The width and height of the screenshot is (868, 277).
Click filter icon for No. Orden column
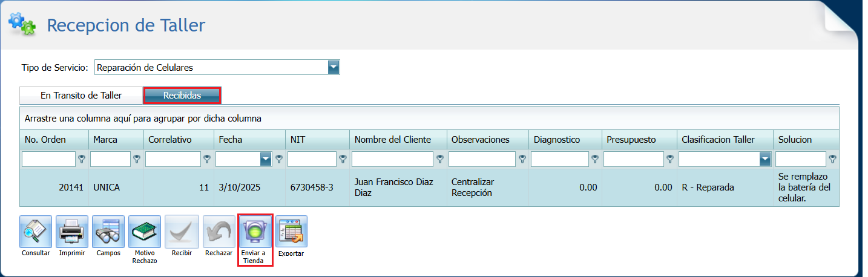pos(82,159)
